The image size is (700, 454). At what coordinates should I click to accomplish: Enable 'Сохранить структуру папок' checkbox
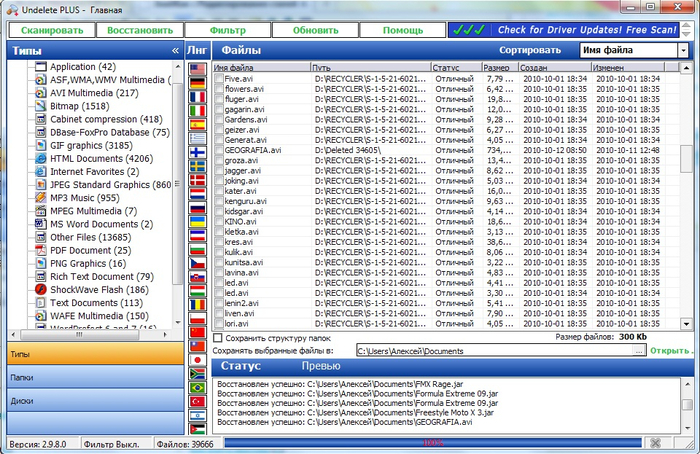(217, 338)
